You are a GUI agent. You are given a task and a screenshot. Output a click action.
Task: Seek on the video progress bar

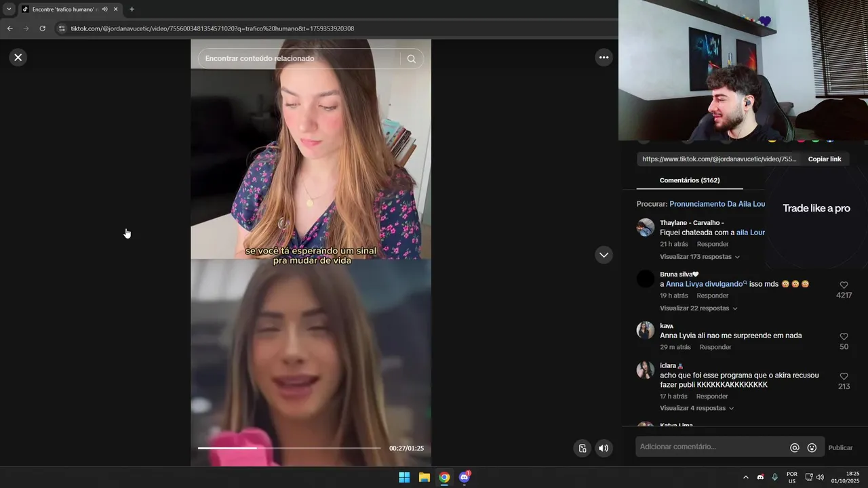(x=290, y=448)
